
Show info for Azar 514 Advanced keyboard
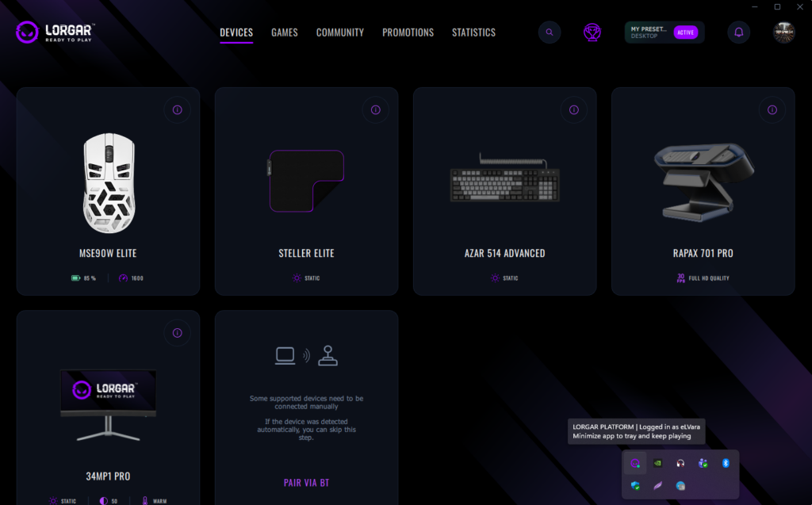click(x=573, y=110)
